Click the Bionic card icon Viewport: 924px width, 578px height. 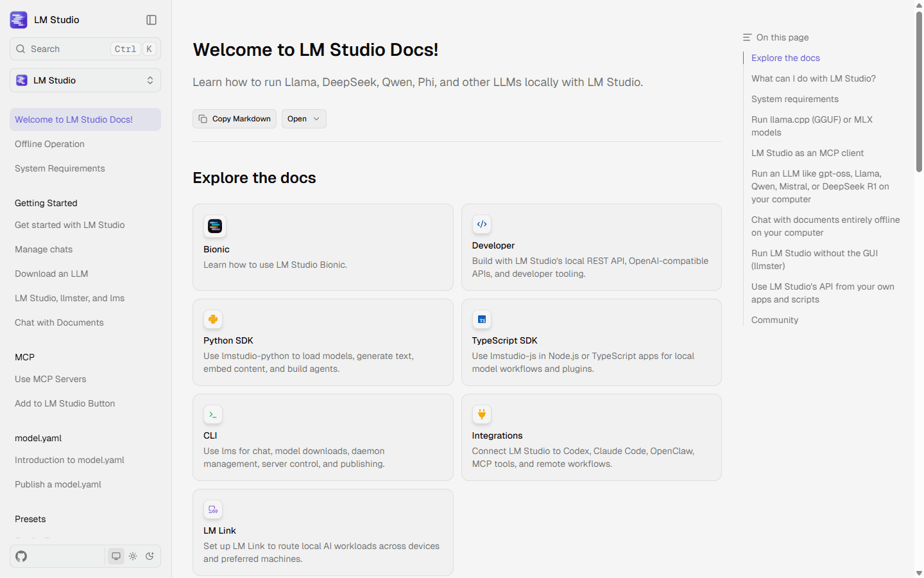(215, 226)
